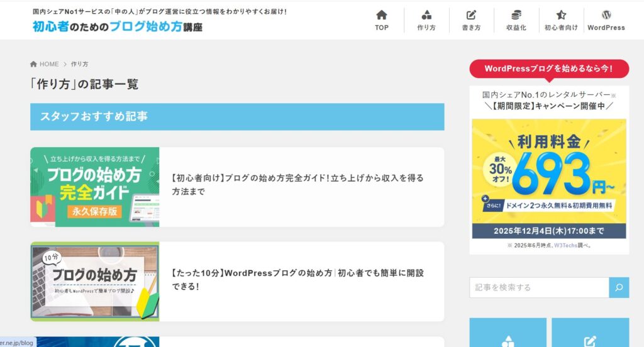This screenshot has width=644, height=347.
Task: Open article 【初心者向け】ブログの始め方完全ガイド title
Action: [297, 185]
